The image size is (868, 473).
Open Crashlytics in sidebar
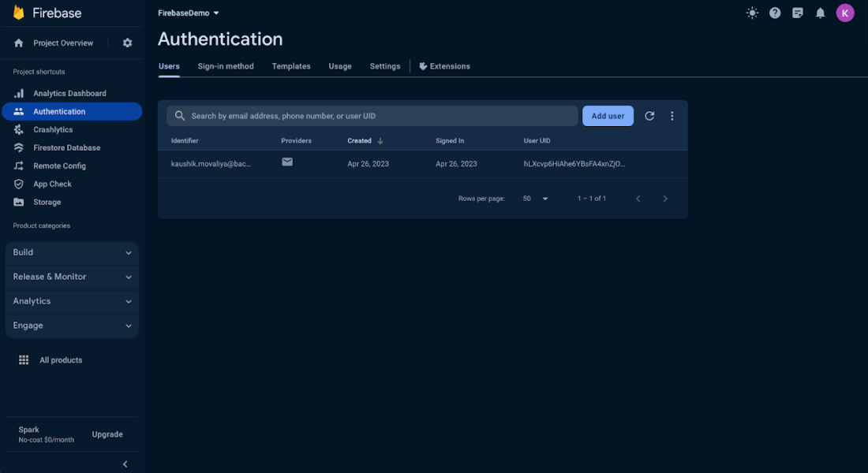pos(53,129)
